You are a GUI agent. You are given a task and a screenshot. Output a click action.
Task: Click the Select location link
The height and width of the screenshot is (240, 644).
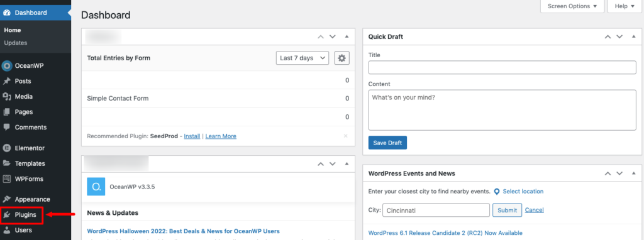click(523, 192)
